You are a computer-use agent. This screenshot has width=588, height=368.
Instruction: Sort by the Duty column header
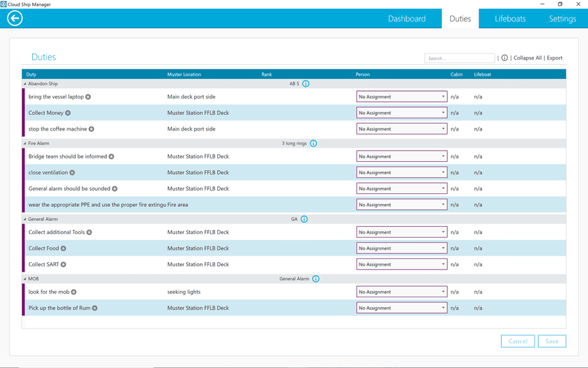[x=31, y=74]
